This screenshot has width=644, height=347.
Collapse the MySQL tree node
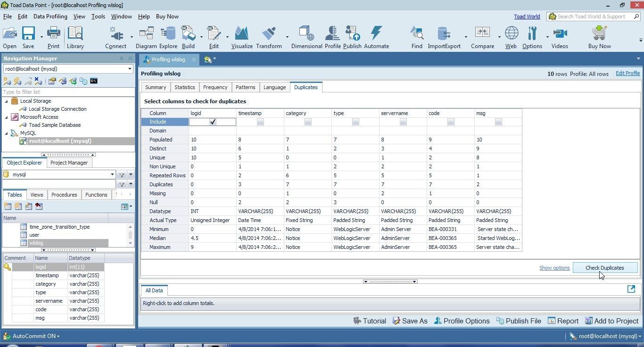7,133
